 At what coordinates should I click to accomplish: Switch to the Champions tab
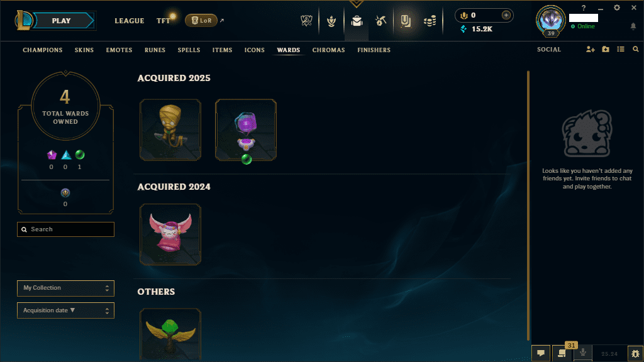[x=43, y=50]
